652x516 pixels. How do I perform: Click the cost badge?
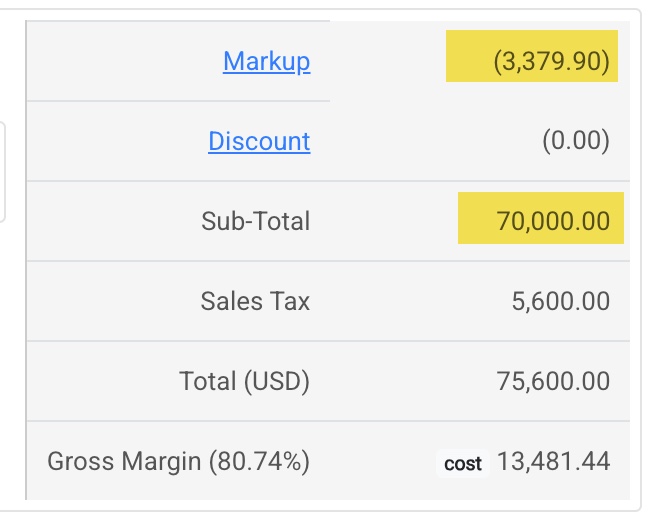[463, 463]
